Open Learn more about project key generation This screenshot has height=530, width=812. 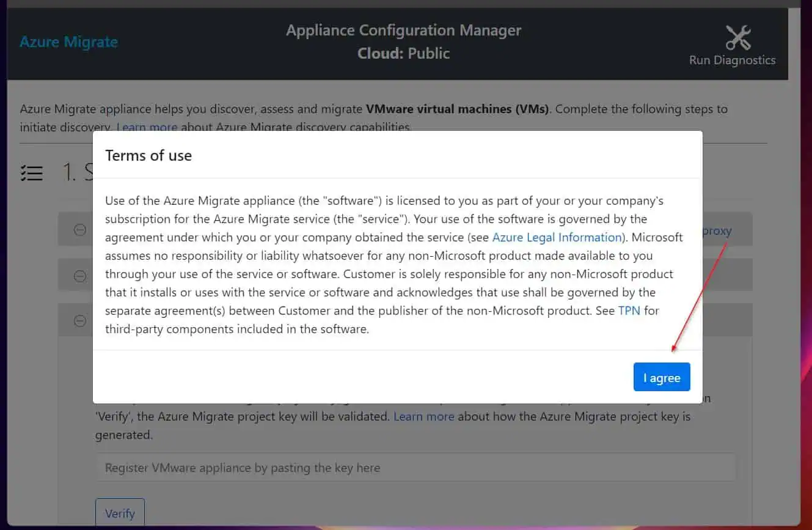tap(423, 416)
